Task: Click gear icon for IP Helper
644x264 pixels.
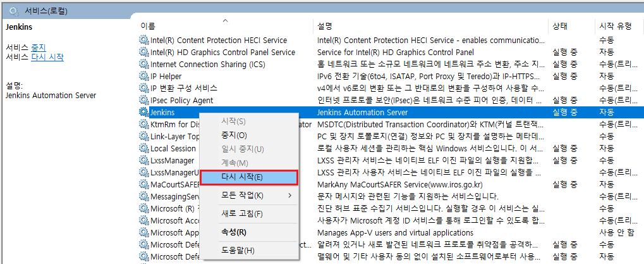Action: point(143,76)
